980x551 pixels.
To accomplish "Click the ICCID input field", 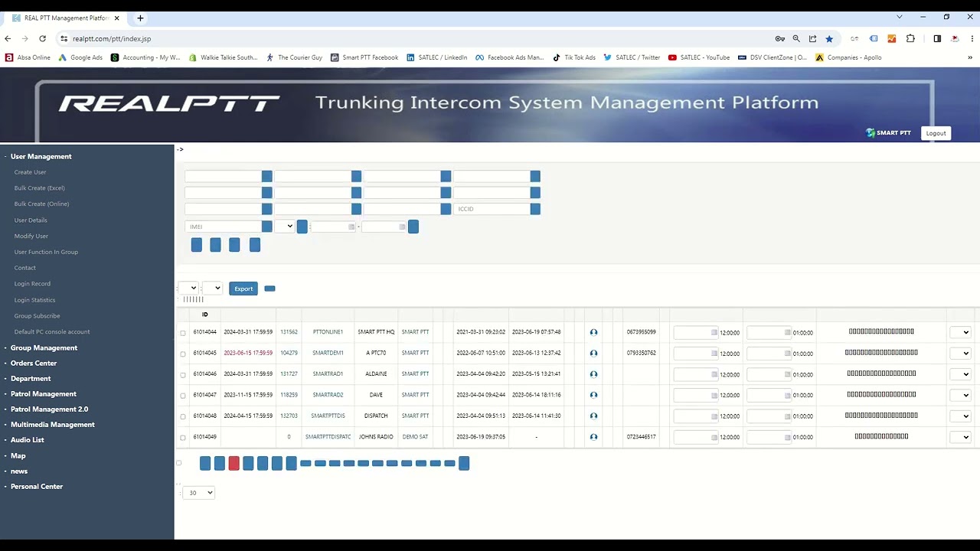I will pos(492,209).
